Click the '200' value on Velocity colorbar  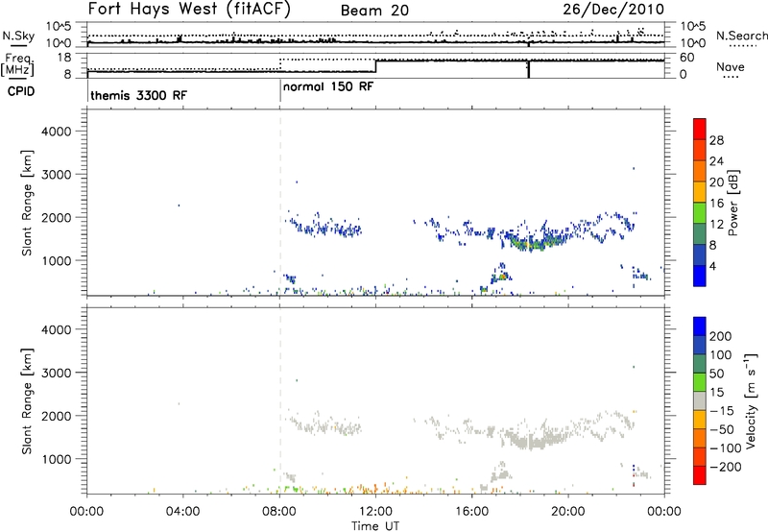click(x=721, y=336)
